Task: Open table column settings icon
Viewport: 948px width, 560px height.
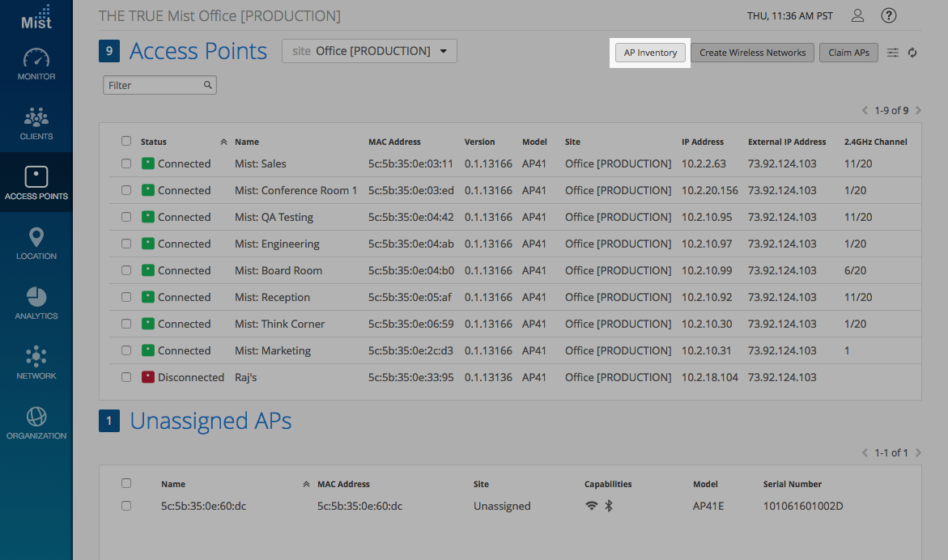Action: coord(893,53)
